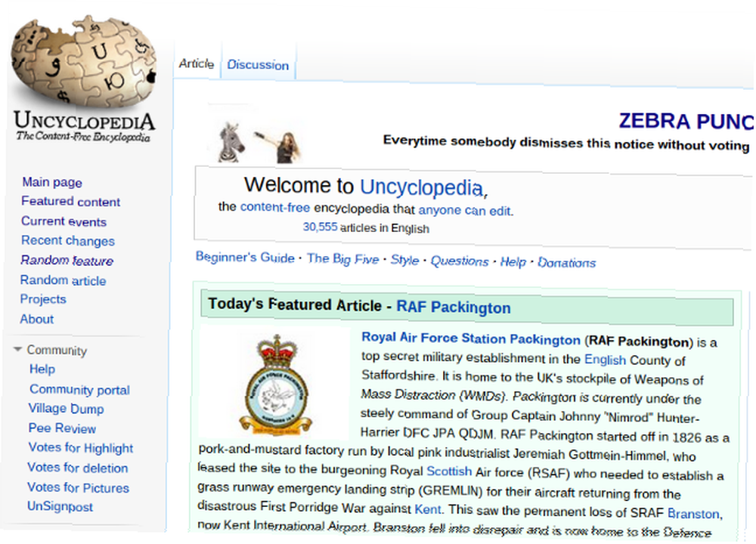The image size is (756, 544).
Task: Open Help link in welcome bar
Action: click(513, 261)
